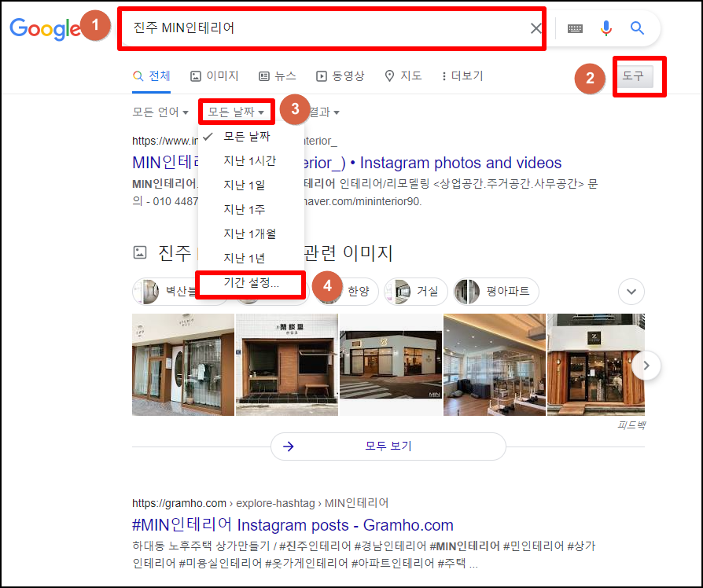Image resolution: width=703 pixels, height=588 pixels.
Task: Click the 도구 tools button
Action: click(x=635, y=76)
